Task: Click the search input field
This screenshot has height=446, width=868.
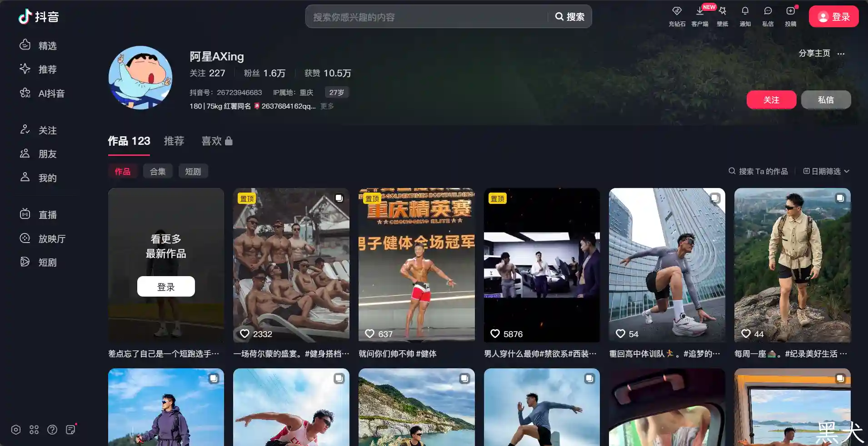Action: click(x=427, y=17)
